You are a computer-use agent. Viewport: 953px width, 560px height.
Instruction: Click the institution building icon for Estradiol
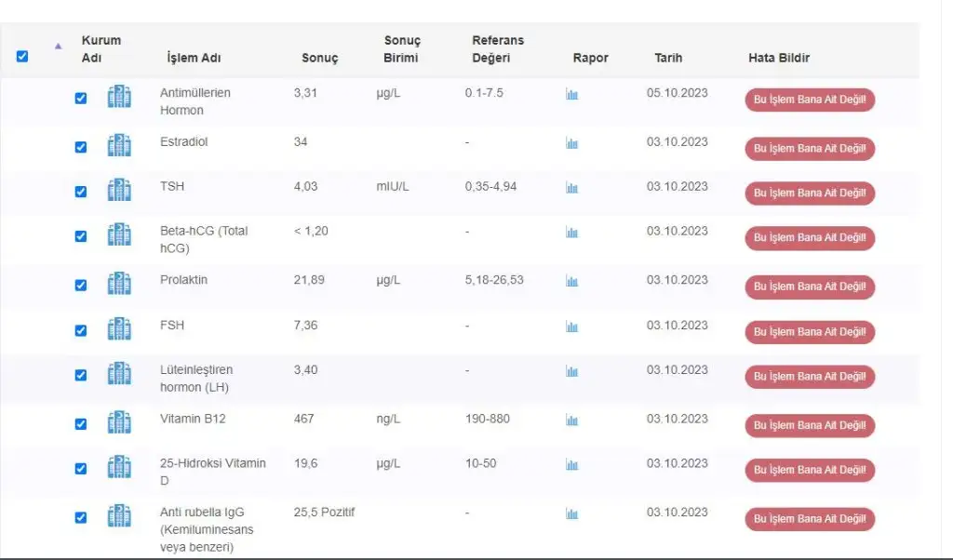[x=119, y=146]
